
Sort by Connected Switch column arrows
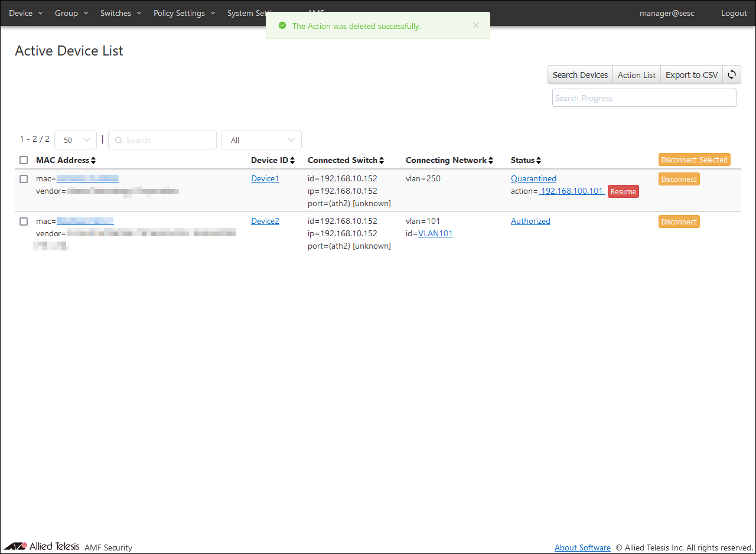tap(382, 161)
